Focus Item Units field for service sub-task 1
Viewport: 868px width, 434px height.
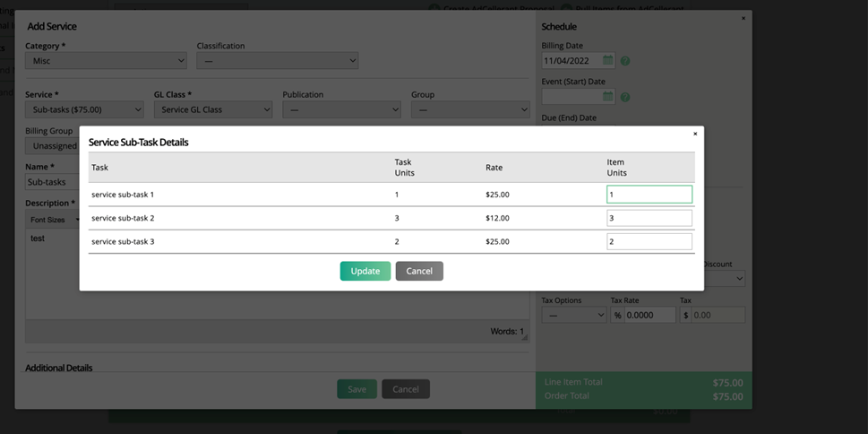tap(649, 195)
